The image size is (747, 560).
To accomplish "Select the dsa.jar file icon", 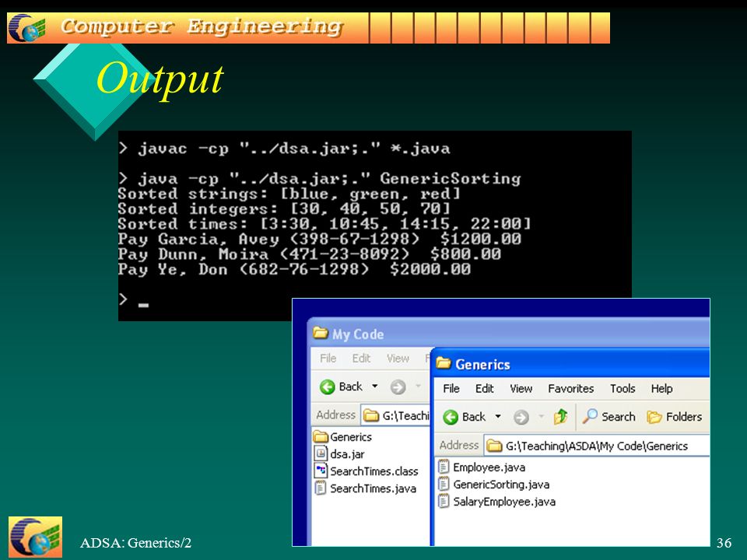I will click(x=321, y=453).
